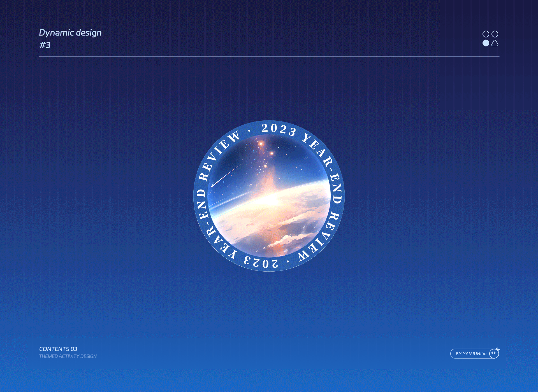Select the top-left outlined circle icon
538x392 pixels.
pyautogui.click(x=486, y=34)
